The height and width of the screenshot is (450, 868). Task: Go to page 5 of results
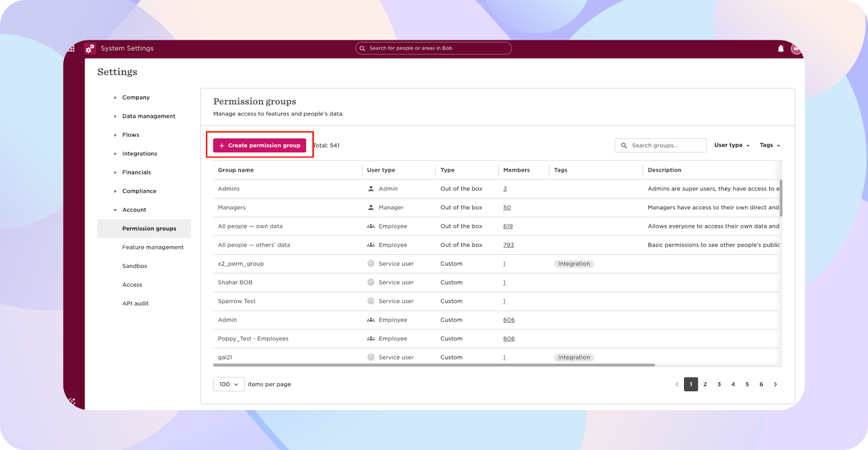[x=748, y=384]
